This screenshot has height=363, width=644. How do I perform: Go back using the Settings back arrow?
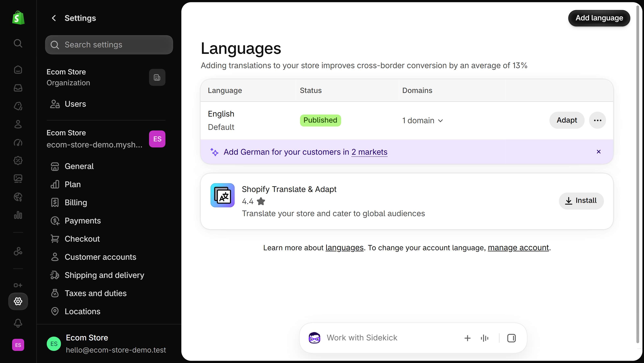[54, 18]
